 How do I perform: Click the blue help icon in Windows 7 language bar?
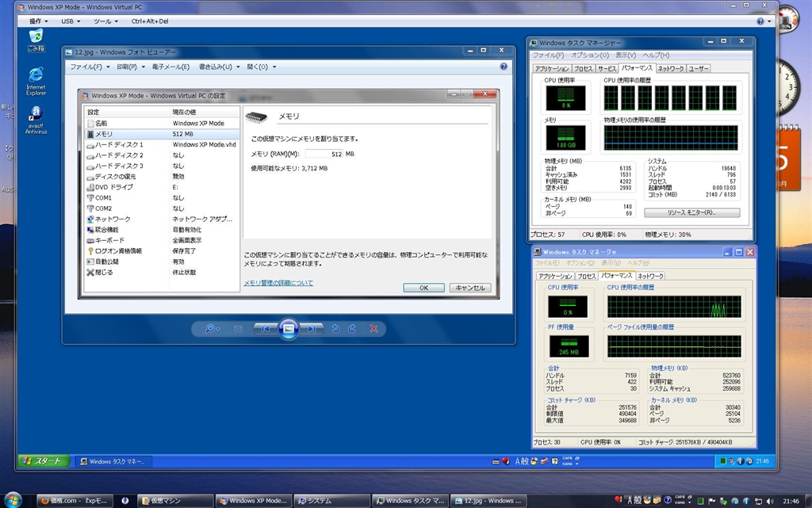[x=668, y=500]
